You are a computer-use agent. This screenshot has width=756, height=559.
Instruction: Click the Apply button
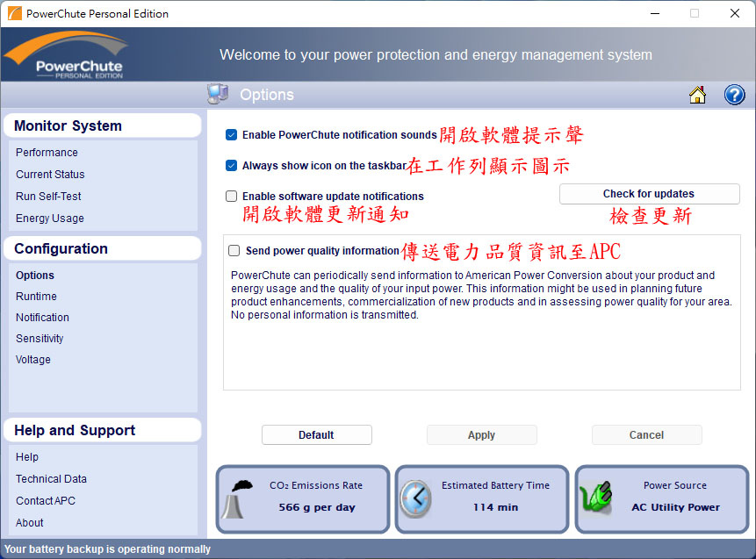click(481, 434)
